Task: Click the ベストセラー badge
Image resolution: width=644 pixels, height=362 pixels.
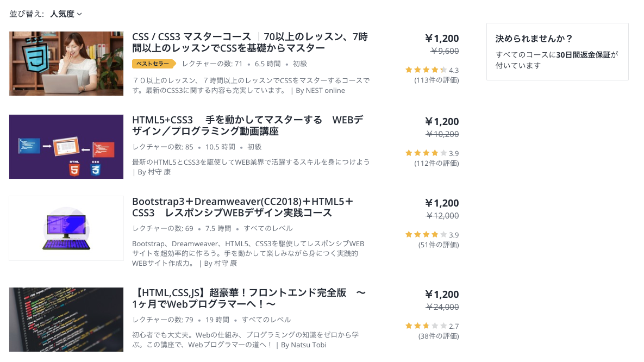Action: tap(154, 64)
